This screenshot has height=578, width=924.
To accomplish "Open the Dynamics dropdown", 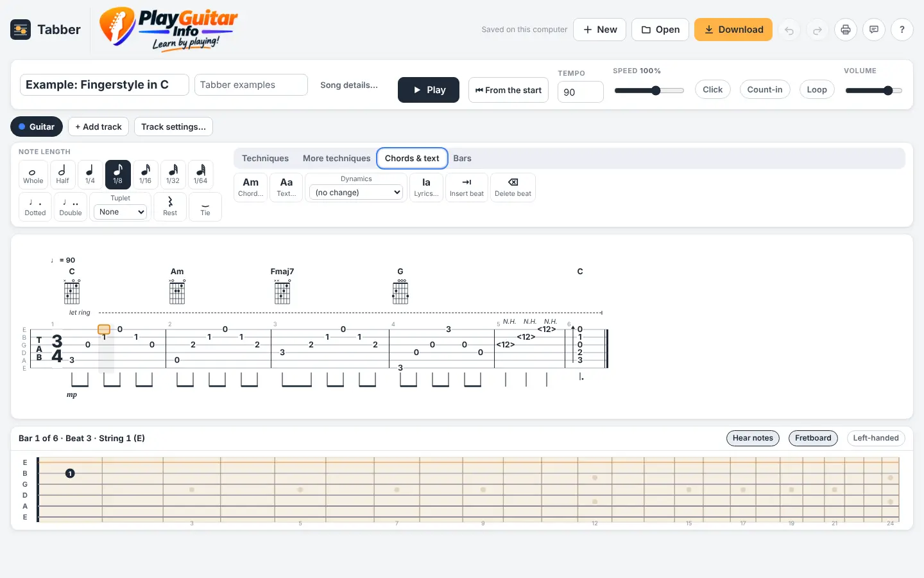I will click(x=356, y=192).
